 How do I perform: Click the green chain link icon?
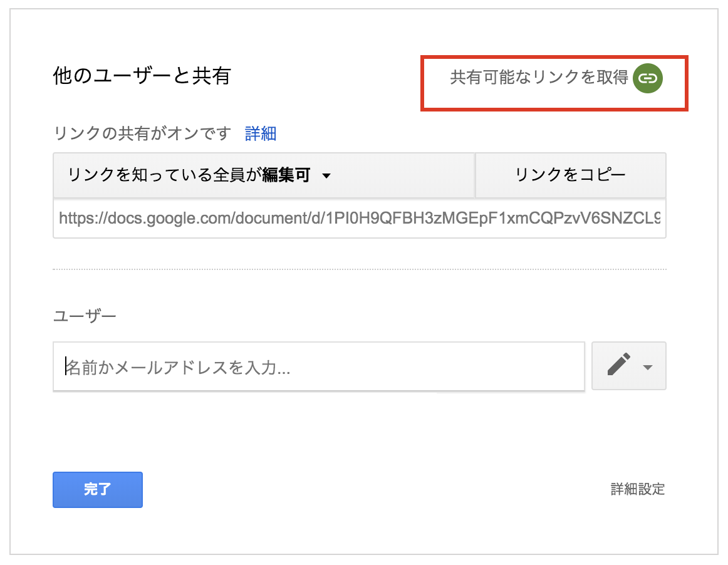pyautogui.click(x=648, y=78)
